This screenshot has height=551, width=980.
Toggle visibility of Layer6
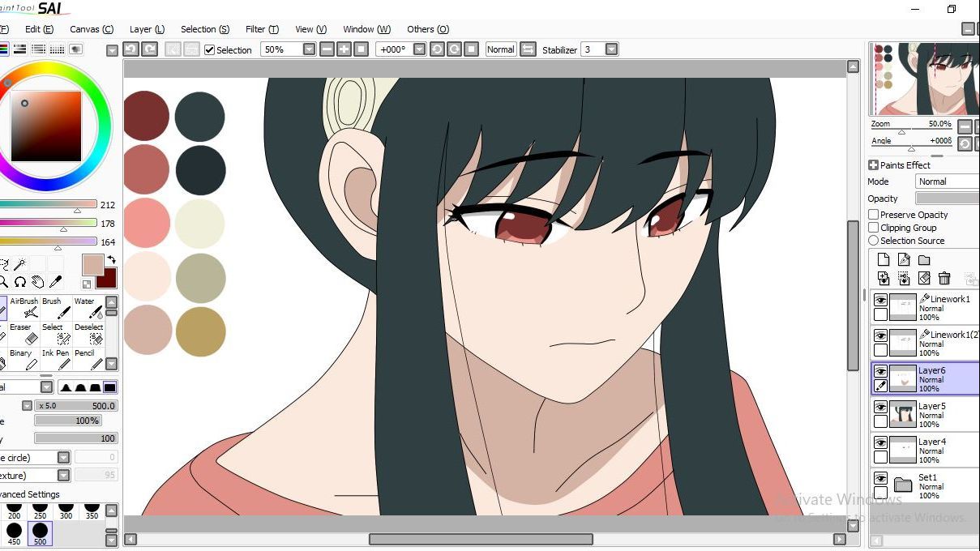point(880,372)
